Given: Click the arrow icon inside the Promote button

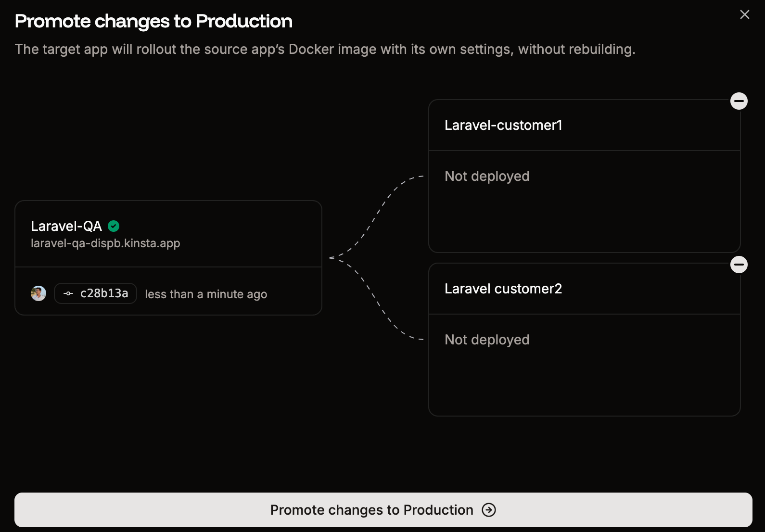Looking at the screenshot, I should tap(488, 510).
